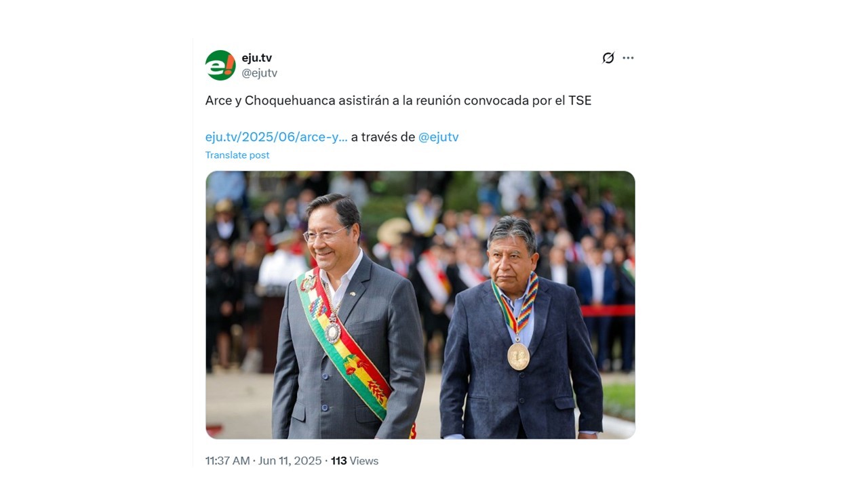Click the word TSE in the tweet
Screen dimensions: 868x488
580,100
